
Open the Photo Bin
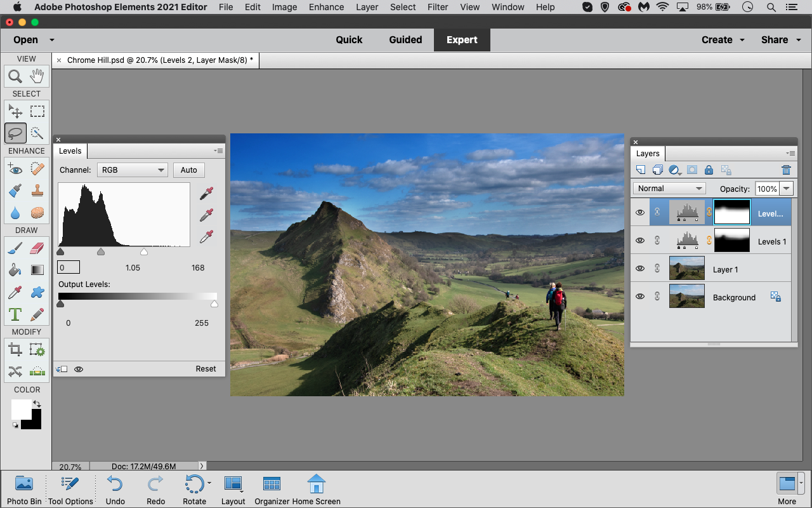[24, 490]
